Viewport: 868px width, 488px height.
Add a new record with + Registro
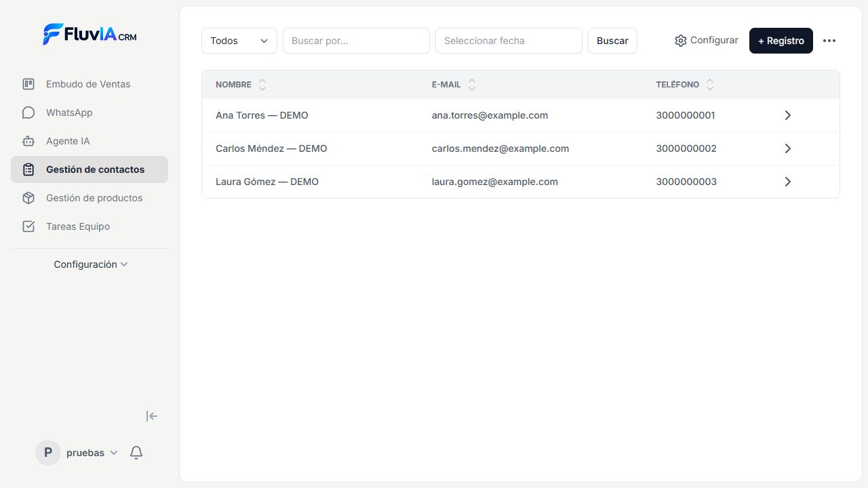click(x=781, y=41)
